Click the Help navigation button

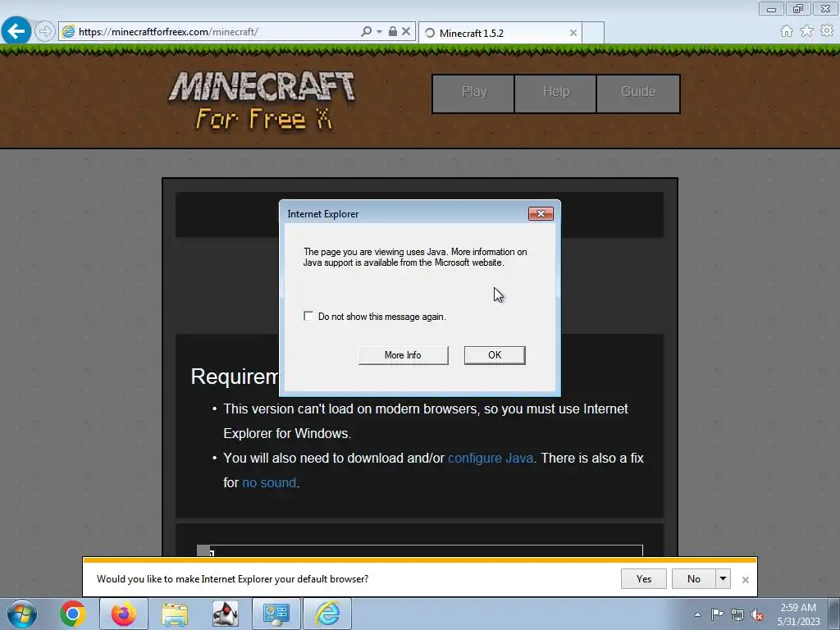point(555,94)
